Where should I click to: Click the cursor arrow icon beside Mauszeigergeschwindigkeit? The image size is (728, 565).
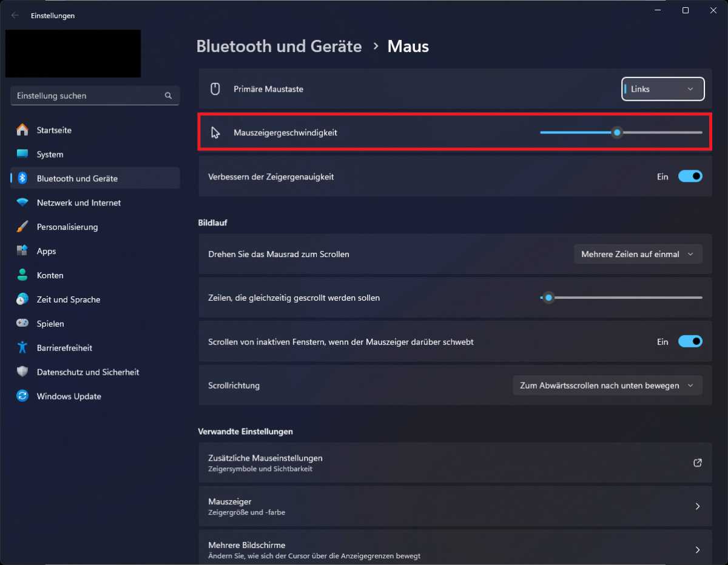pos(215,132)
